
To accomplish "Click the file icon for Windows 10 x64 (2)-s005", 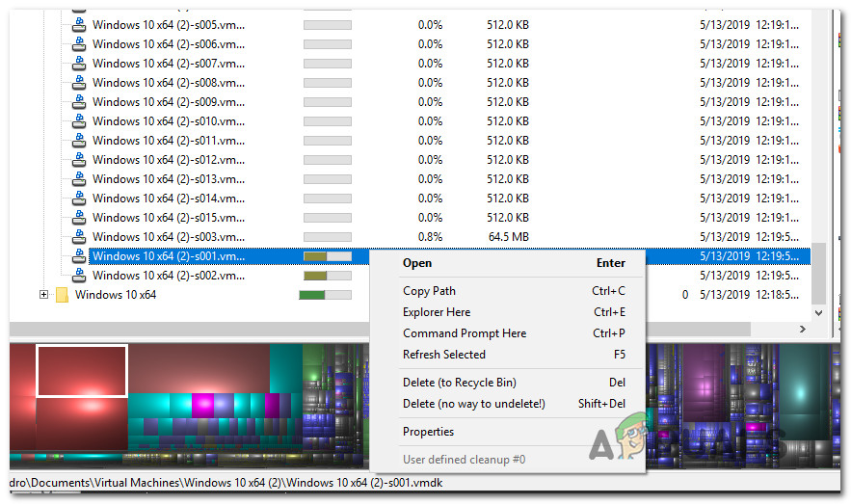I will [x=79, y=25].
